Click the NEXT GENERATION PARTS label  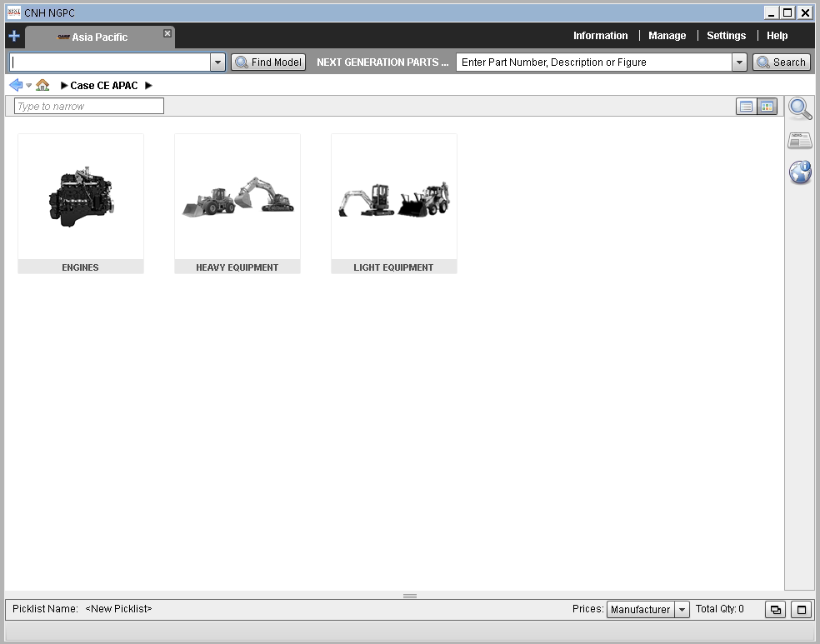[x=382, y=62]
